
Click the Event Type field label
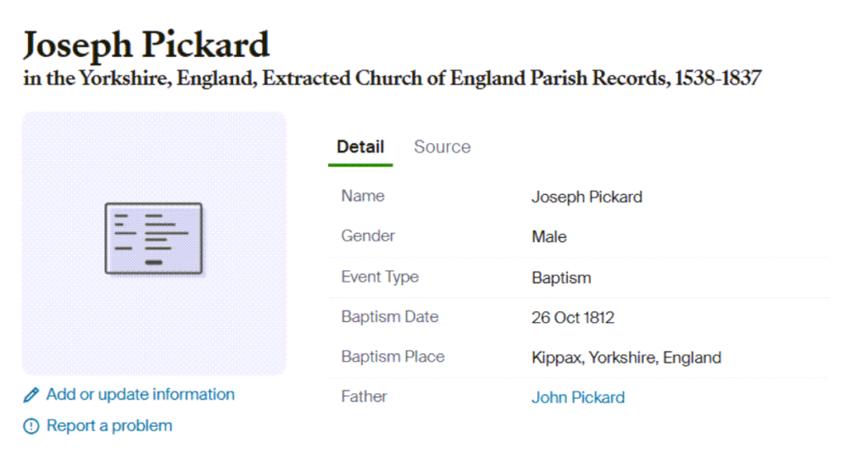coord(380,277)
